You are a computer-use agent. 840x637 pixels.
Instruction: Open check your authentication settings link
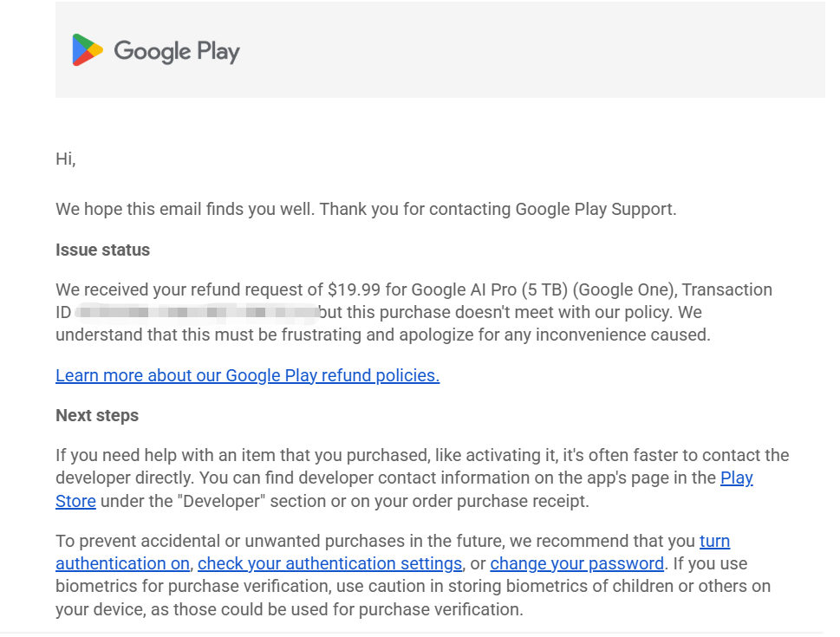coord(329,563)
